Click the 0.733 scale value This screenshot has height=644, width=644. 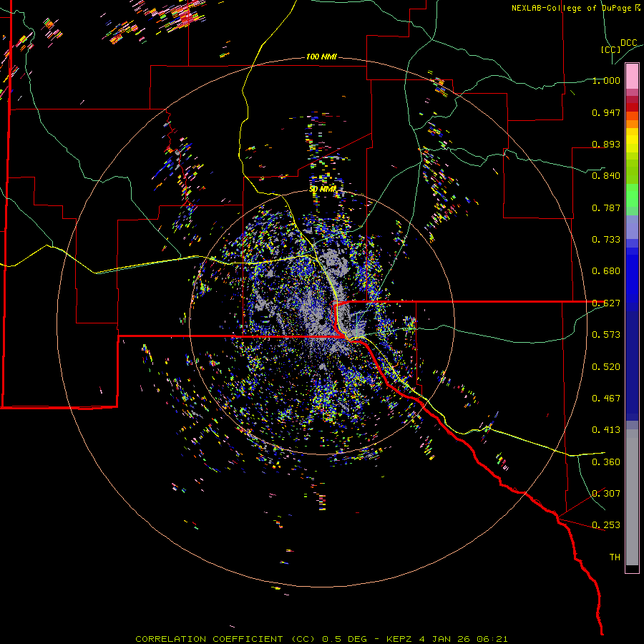point(606,240)
